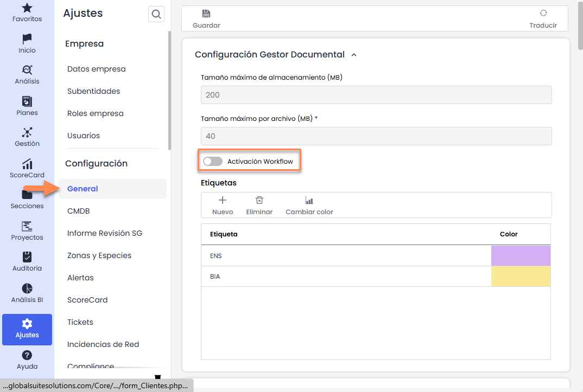Click the Guardar save icon
Viewport: 583px width, 392px height.
[x=206, y=14]
